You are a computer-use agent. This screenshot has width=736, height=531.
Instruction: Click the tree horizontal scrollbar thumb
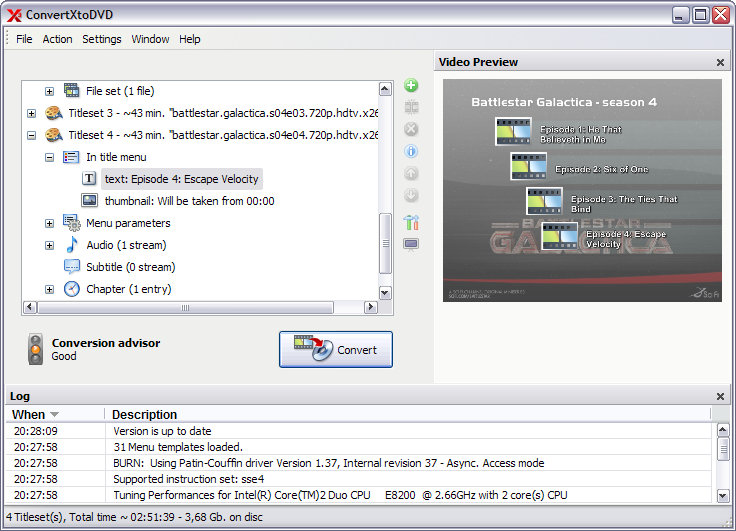(185, 308)
